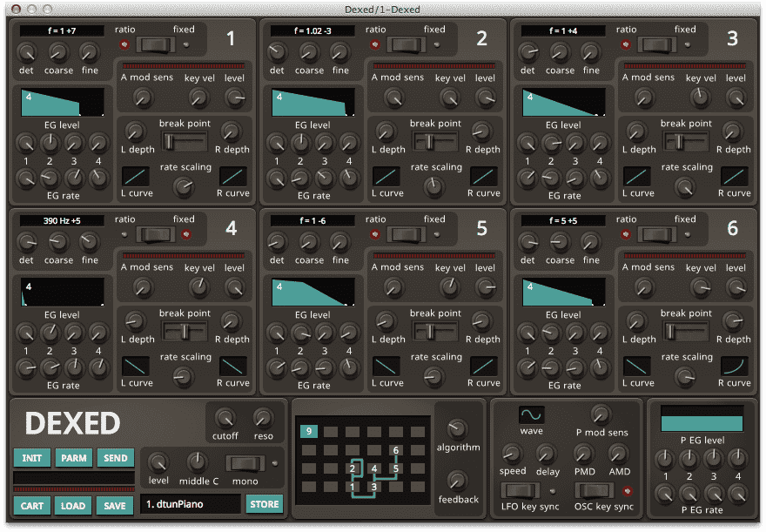766x532 pixels.
Task: Click operator 4 break point slider
Action: pyautogui.click(x=185, y=333)
